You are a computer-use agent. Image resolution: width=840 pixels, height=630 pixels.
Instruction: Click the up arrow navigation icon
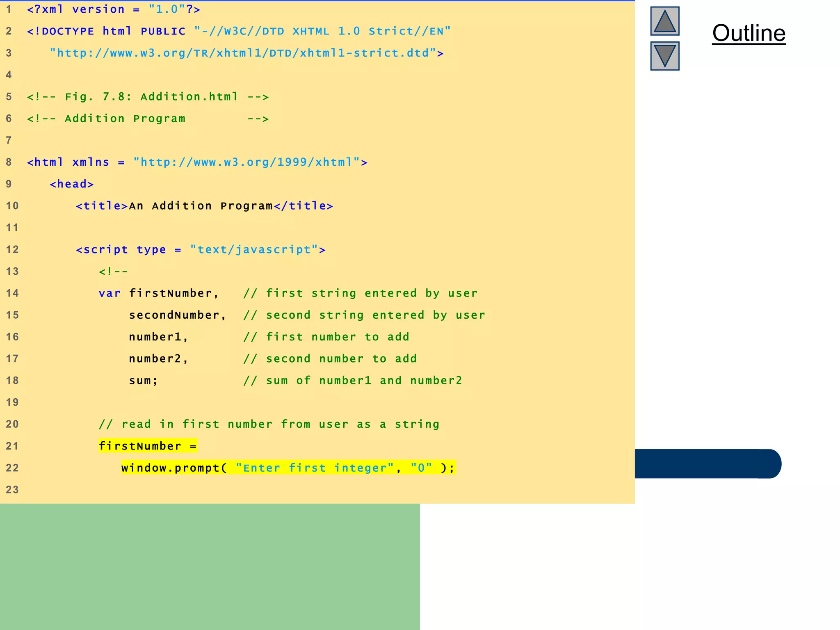[x=664, y=21]
